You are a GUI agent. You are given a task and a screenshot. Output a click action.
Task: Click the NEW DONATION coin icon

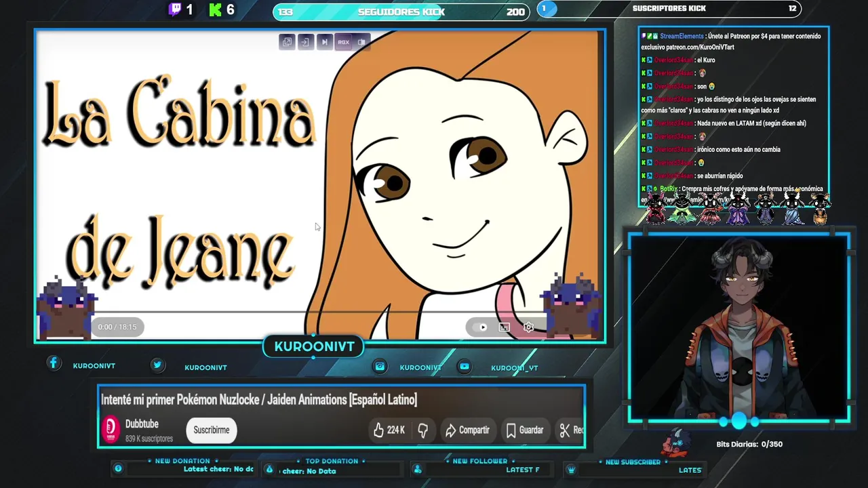118,468
